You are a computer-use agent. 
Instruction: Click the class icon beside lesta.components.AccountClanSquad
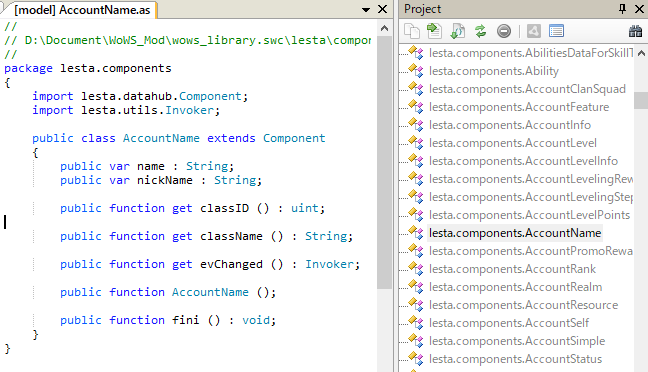point(416,88)
